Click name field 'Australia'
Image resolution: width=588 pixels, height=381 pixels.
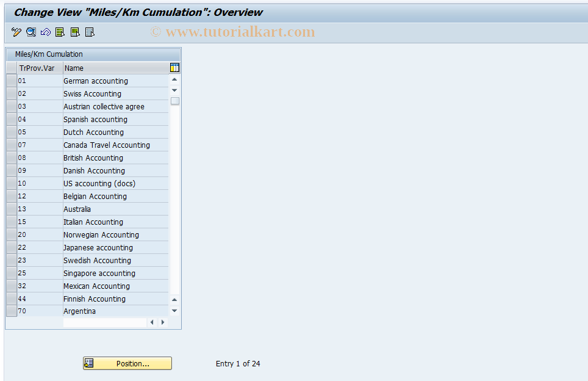coord(115,209)
